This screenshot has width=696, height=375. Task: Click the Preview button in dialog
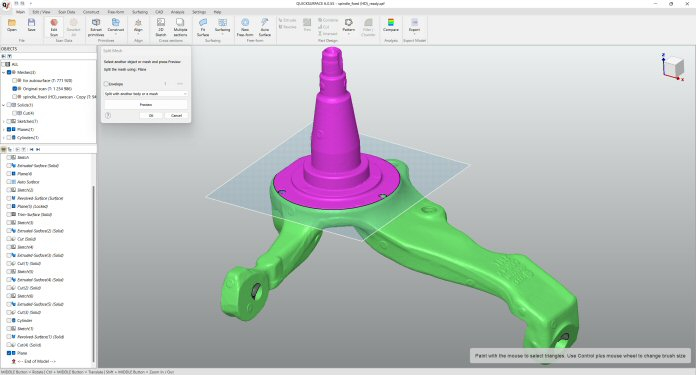[x=146, y=105]
